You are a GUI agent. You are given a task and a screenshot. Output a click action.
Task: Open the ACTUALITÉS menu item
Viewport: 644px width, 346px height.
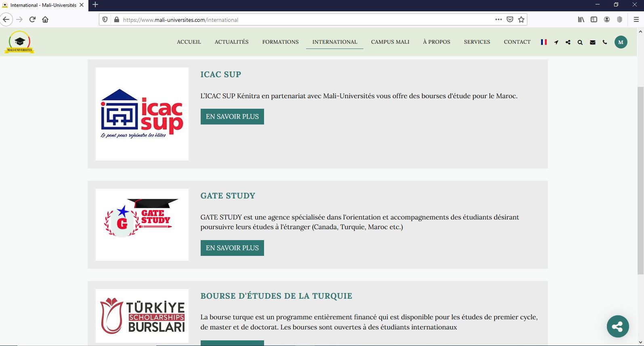[232, 42]
